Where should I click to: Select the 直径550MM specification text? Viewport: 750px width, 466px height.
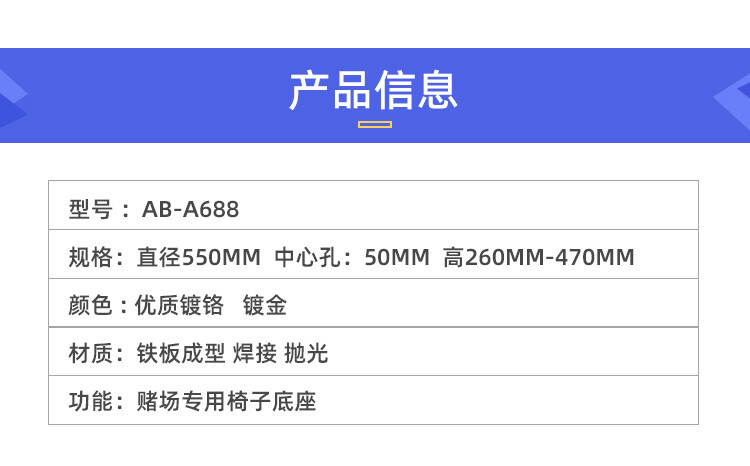198,258
